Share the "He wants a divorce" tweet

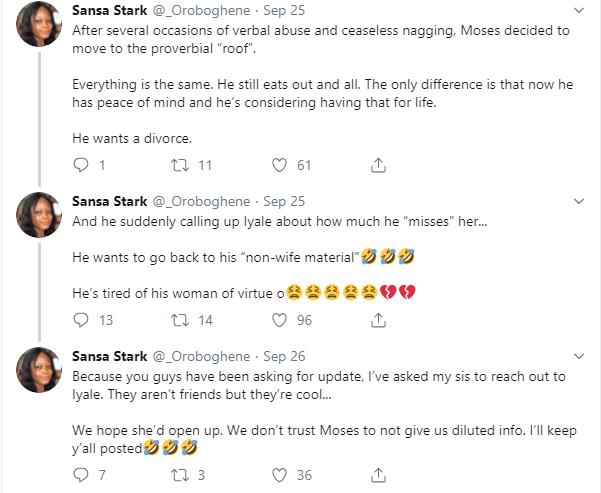pyautogui.click(x=378, y=165)
